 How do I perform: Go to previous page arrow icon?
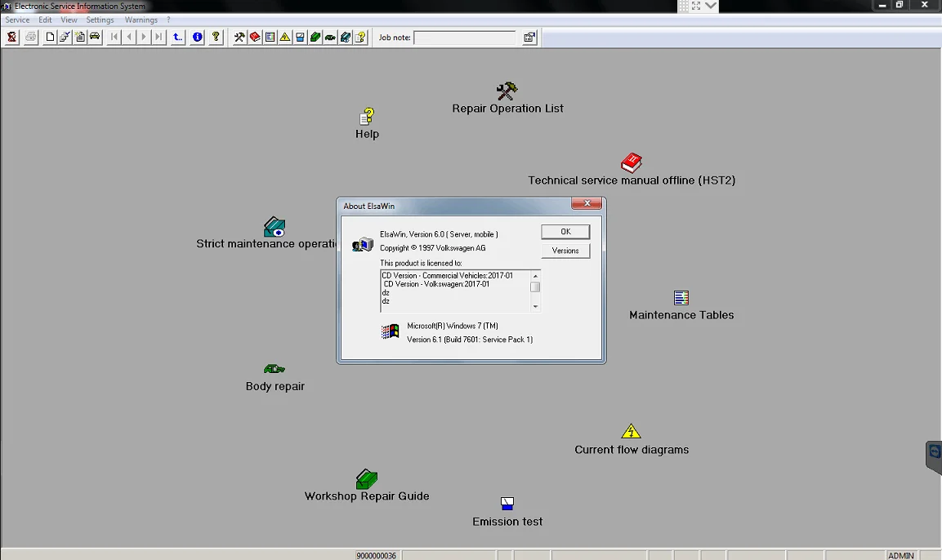click(129, 38)
